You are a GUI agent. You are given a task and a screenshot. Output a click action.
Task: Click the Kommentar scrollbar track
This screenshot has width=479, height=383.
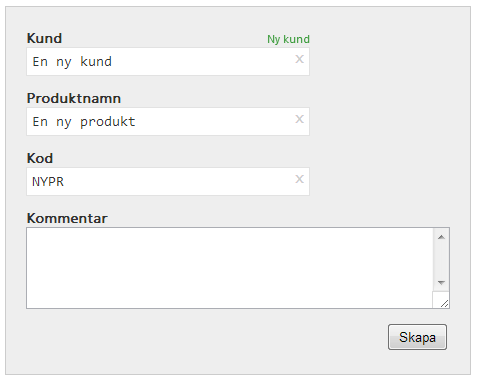click(x=441, y=260)
